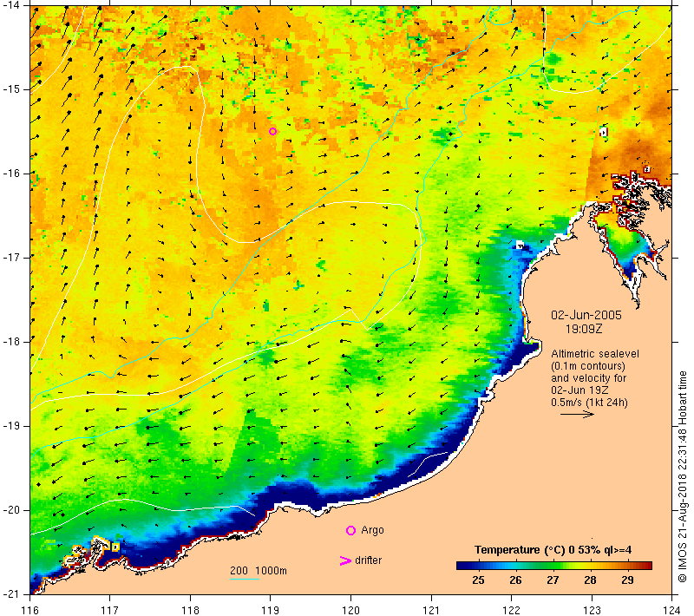Click the '19:09Z' time text
This screenshot has height=616, width=694.
pyautogui.click(x=584, y=329)
